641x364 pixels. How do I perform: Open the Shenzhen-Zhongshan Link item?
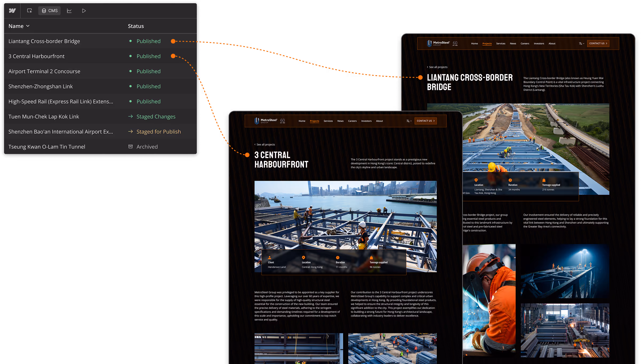pyautogui.click(x=41, y=86)
